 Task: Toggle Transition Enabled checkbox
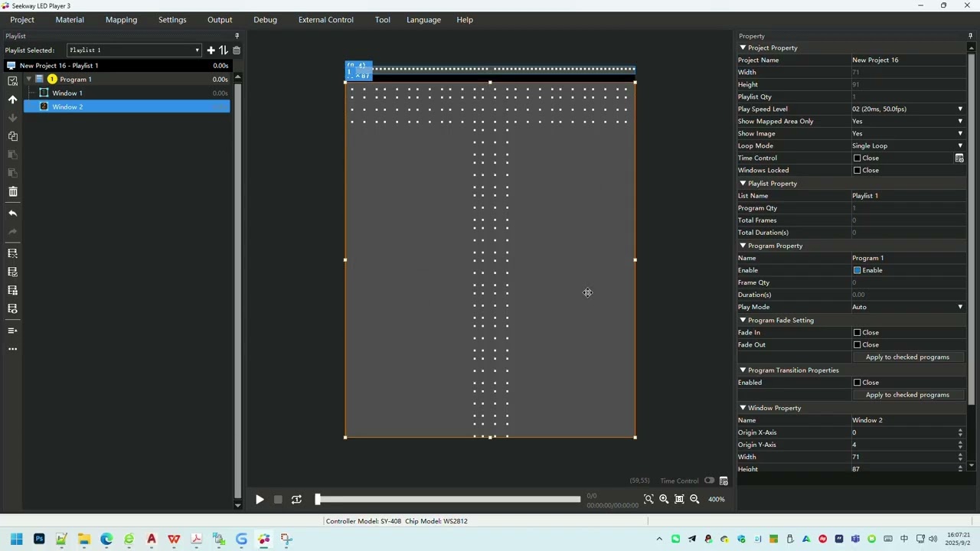(857, 383)
